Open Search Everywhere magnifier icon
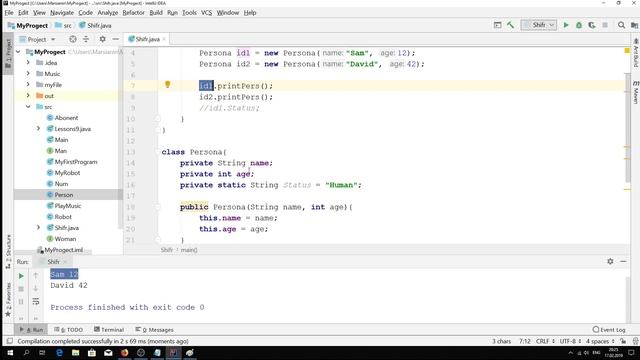The width and height of the screenshot is (640, 360). (x=621, y=25)
